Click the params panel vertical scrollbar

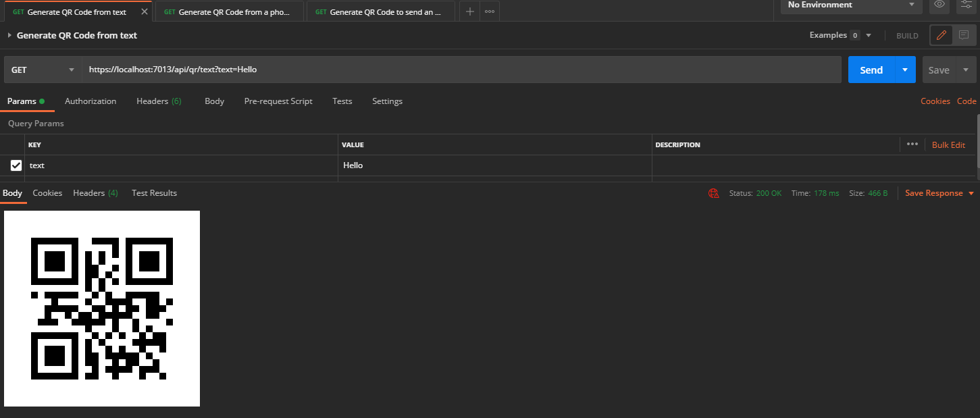[x=978, y=142]
